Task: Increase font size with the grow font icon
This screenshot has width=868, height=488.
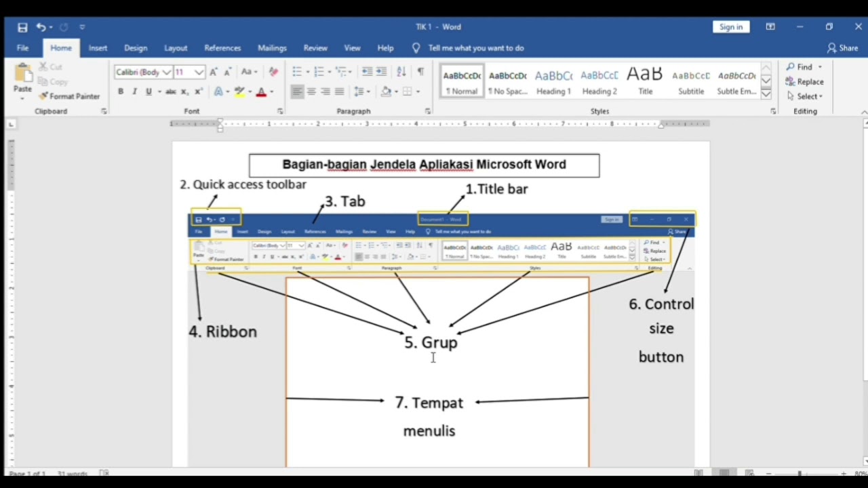Action: point(214,72)
